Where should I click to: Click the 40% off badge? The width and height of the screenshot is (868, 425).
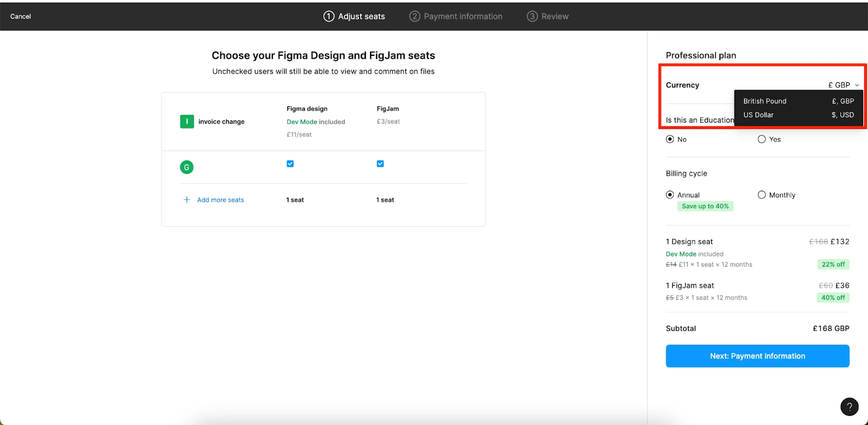click(833, 298)
